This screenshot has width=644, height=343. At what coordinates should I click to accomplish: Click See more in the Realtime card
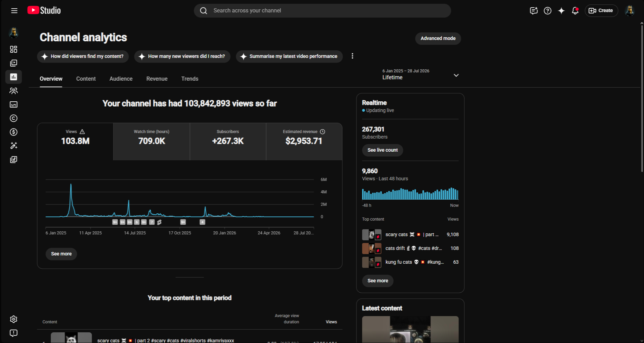[x=378, y=281]
